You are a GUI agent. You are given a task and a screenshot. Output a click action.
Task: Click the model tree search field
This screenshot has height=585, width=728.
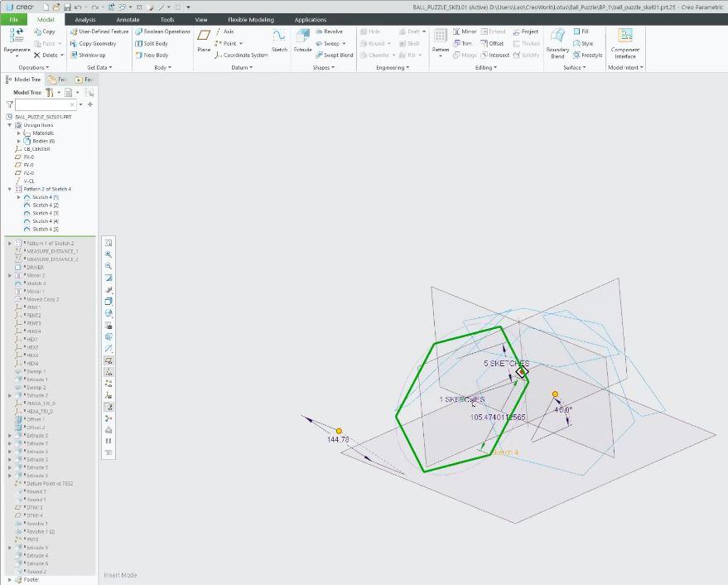point(46,104)
